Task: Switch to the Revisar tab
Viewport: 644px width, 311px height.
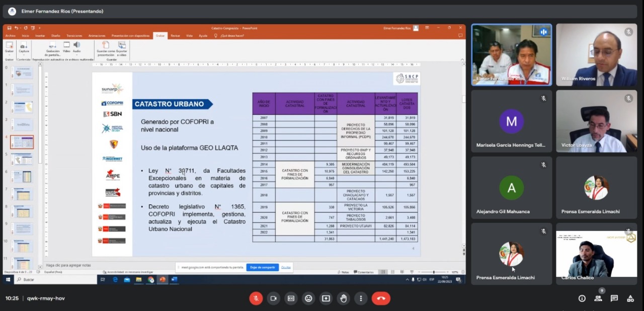Action: click(175, 36)
